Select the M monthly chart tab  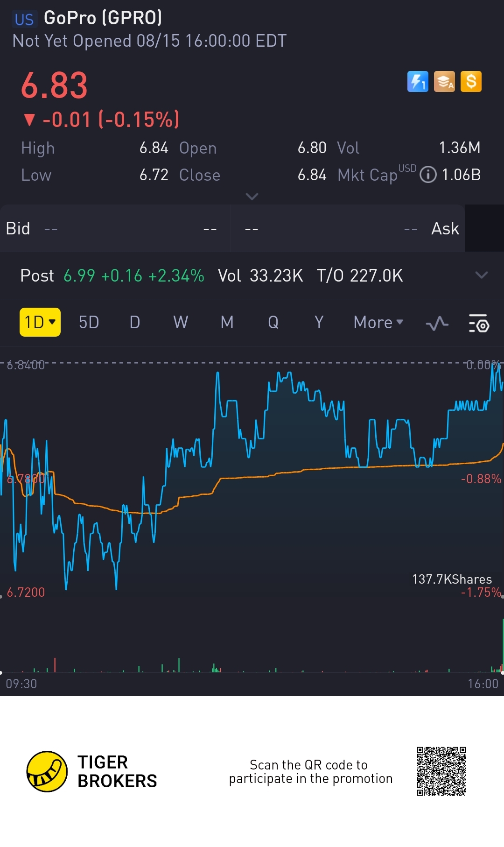pos(227,322)
